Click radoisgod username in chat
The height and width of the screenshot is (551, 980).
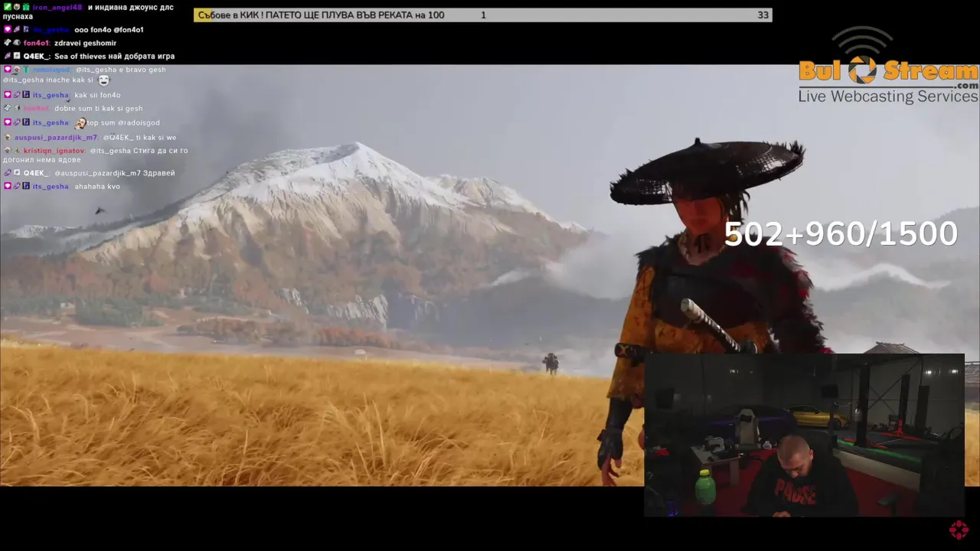click(x=51, y=69)
